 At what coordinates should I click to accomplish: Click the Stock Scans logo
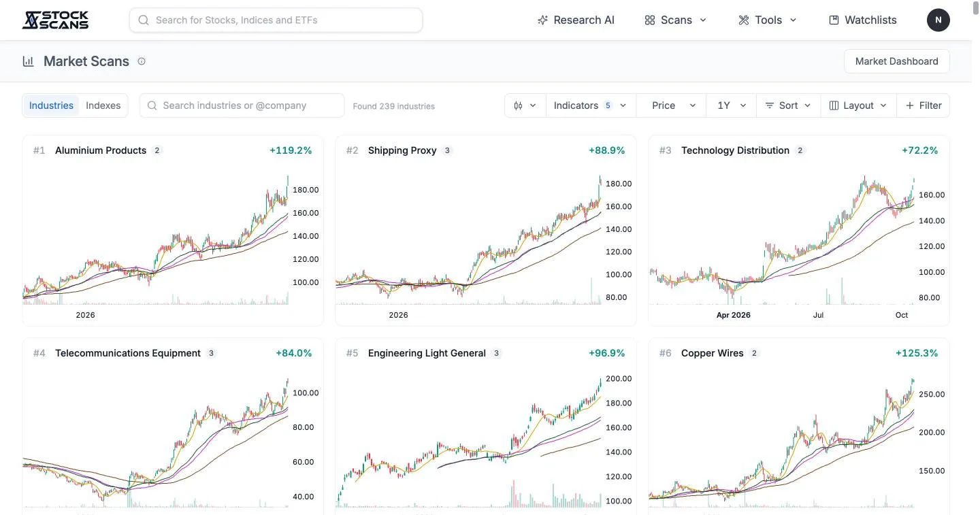[x=55, y=20]
